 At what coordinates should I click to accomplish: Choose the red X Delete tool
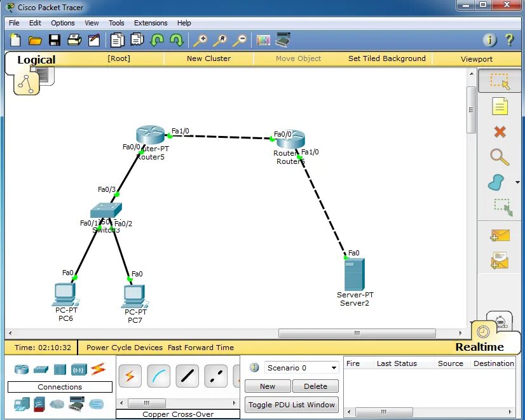(x=500, y=132)
